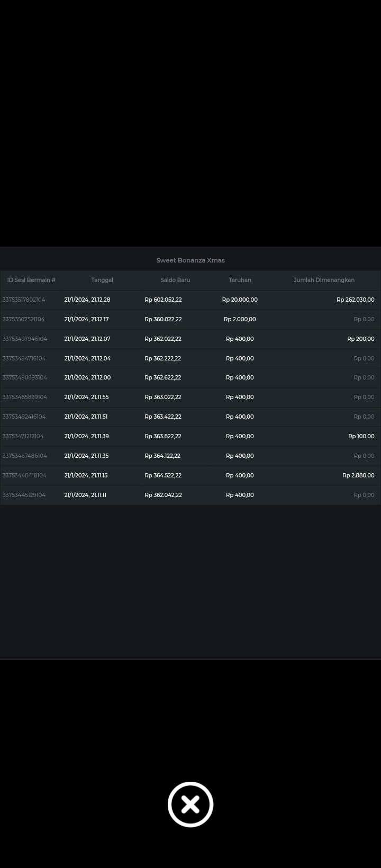Select session ID 33753497946104
The height and width of the screenshot is (868, 381).
[x=25, y=339]
